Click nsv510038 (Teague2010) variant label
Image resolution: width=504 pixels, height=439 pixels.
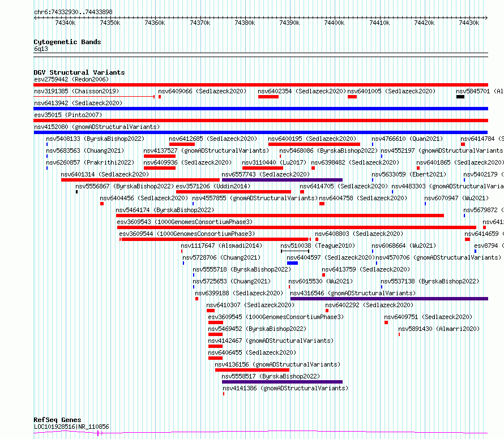tap(318, 246)
